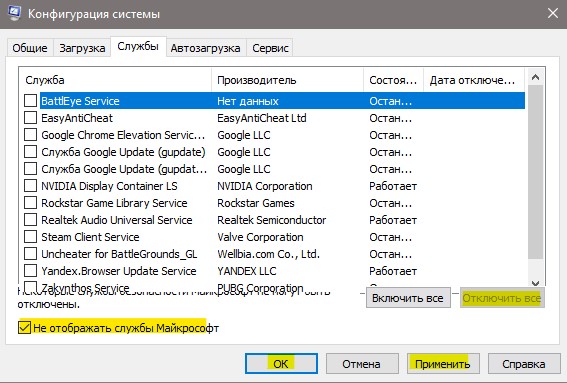The width and height of the screenshot is (567, 383).
Task: Click the YANDEX LLC manufacturer cell
Action: coord(247,271)
